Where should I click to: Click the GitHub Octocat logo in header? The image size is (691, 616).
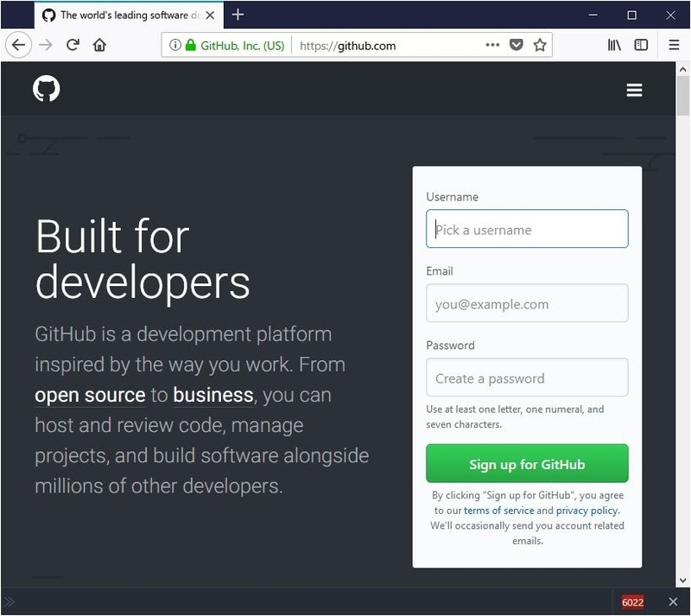click(47, 89)
